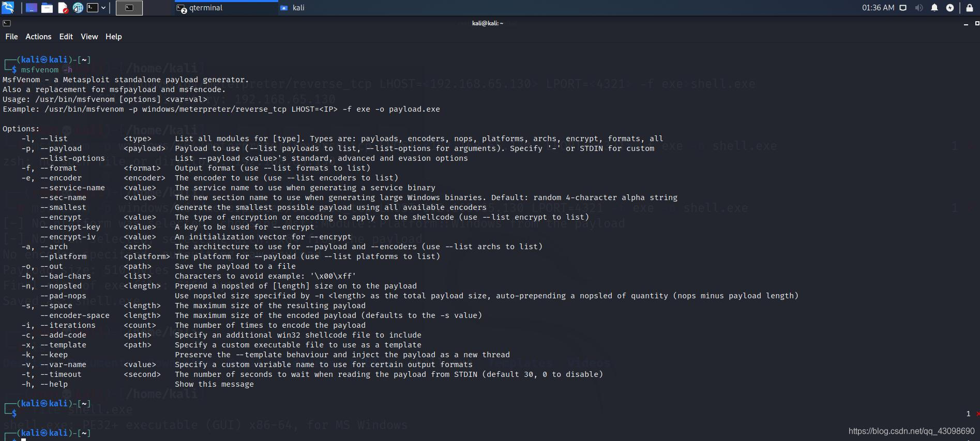Launch terminal emulator from panel icon
The image size is (980, 441).
tap(93, 8)
